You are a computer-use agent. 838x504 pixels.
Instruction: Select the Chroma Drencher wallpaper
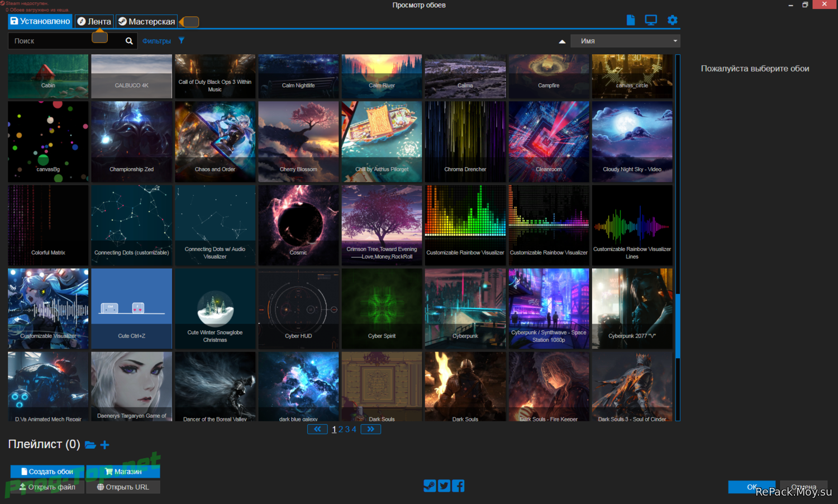click(465, 141)
